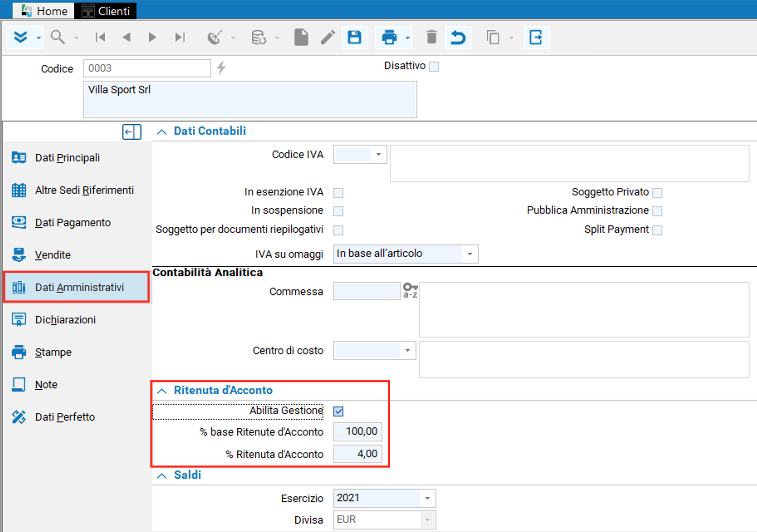This screenshot has height=532, width=757.
Task: Enable Pubblica Amministrazione checkbox
Action: click(657, 211)
